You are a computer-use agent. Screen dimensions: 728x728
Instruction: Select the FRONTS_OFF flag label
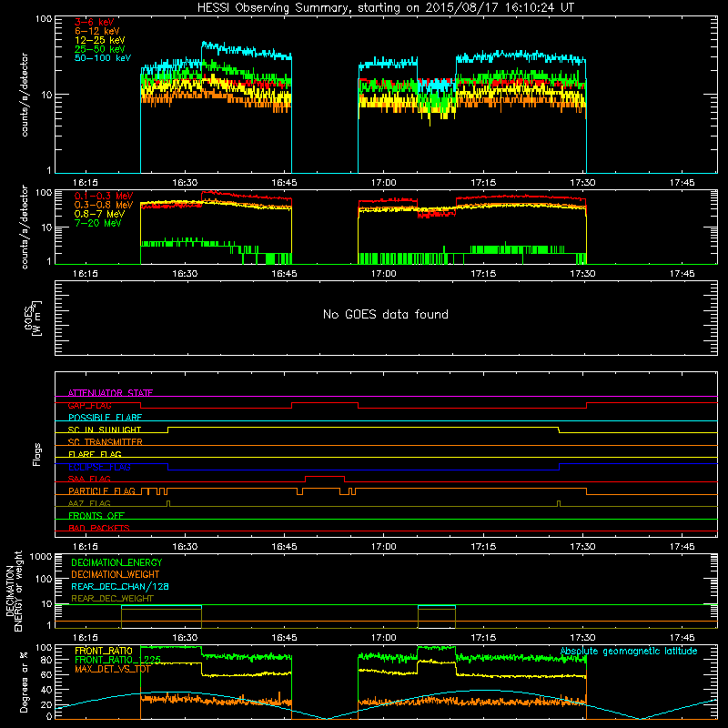pyautogui.click(x=96, y=515)
